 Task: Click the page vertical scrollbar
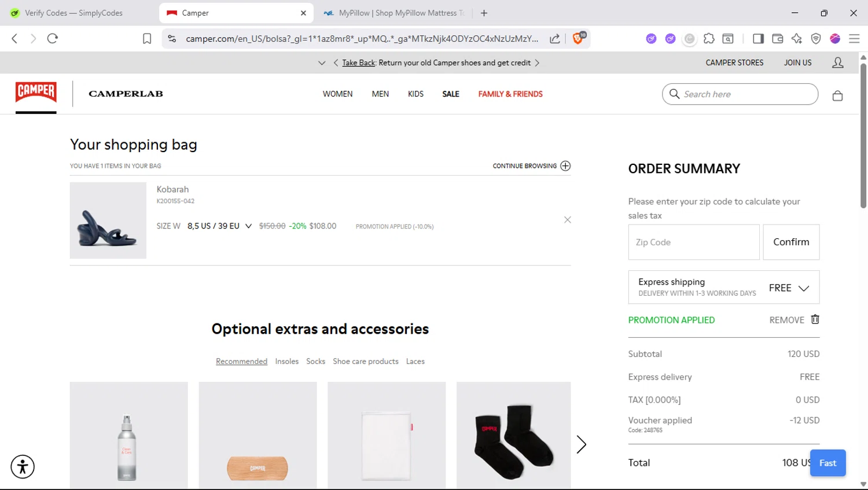coord(863,135)
